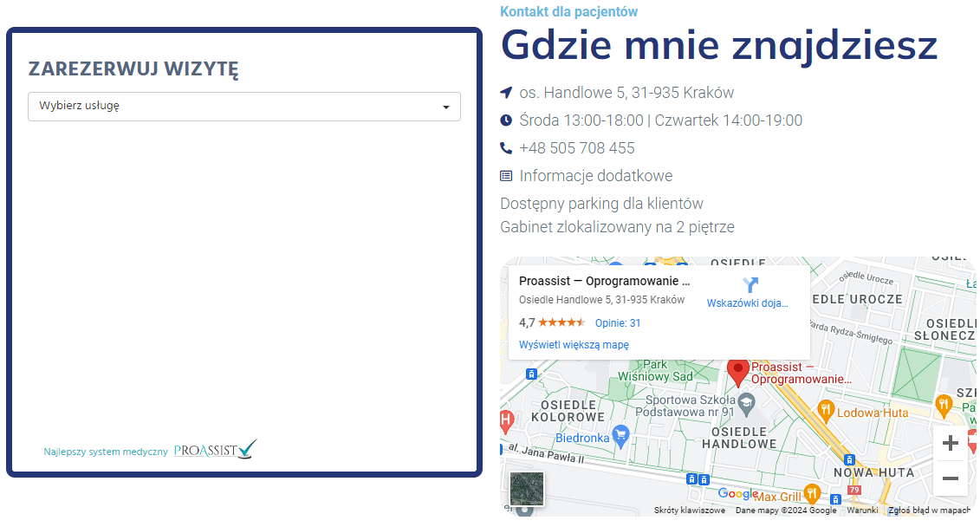Open "Skróty klawiszowe" on map footer
This screenshot has height=527, width=980.
tap(690, 511)
